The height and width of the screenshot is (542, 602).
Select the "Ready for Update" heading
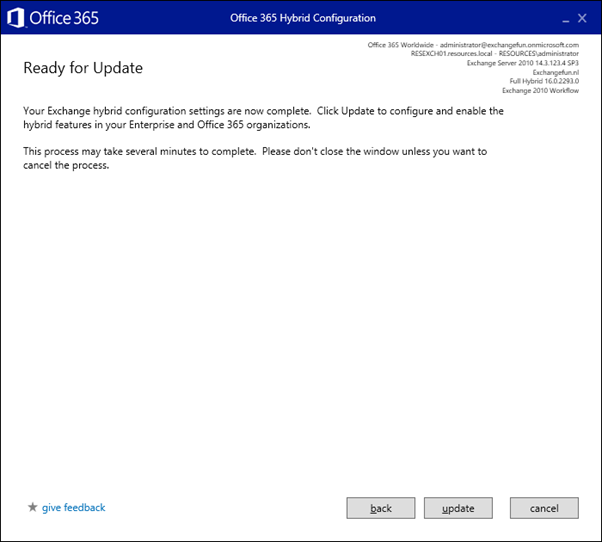tap(83, 69)
